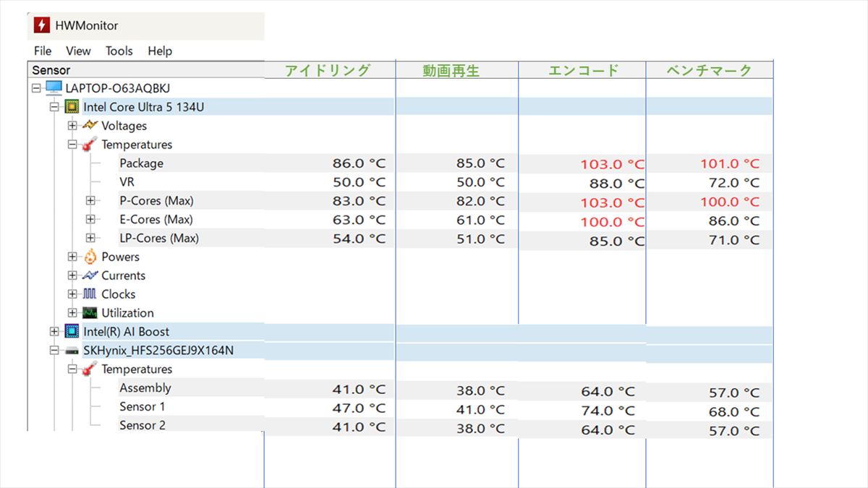Click the 動画再生 column heading

451,71
